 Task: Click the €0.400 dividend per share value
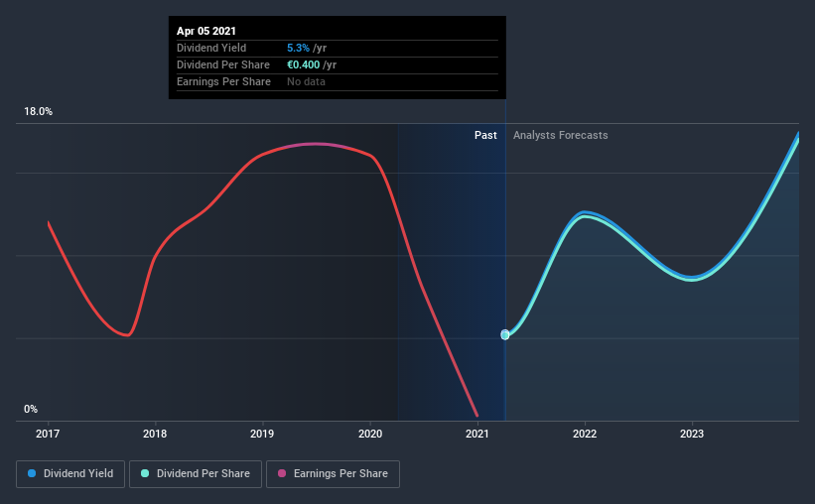[x=304, y=64]
